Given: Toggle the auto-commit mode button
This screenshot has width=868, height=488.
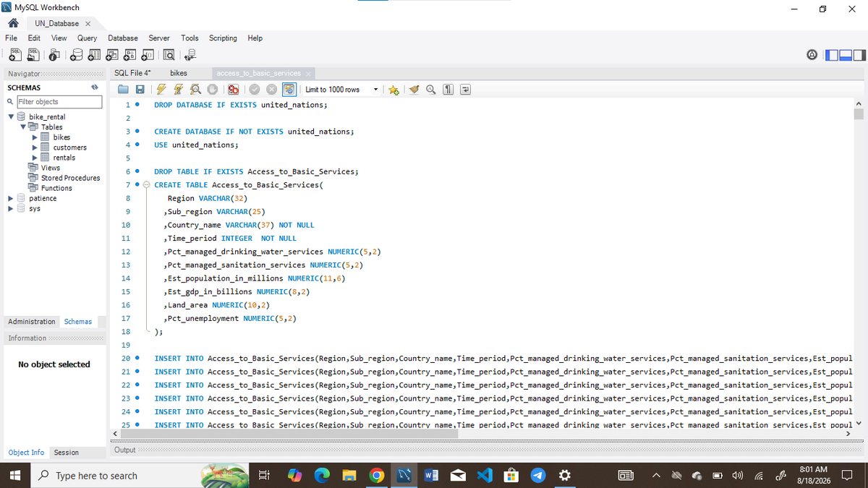Looking at the screenshot, I should pyautogui.click(x=289, y=90).
